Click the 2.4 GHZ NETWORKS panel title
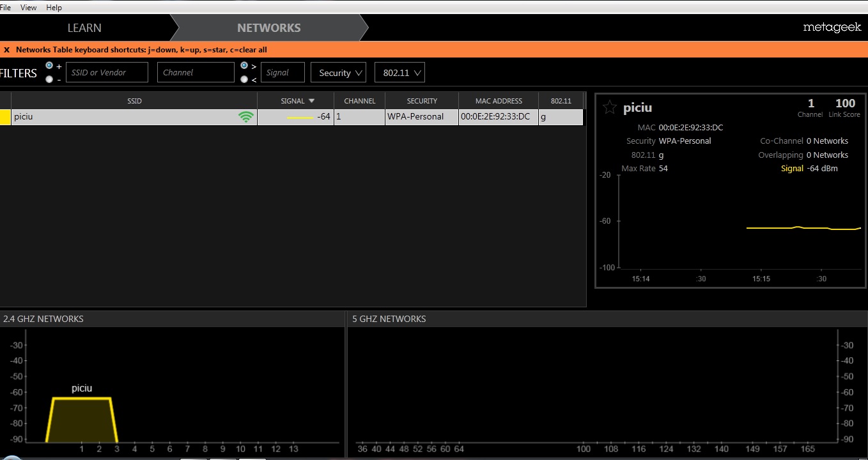The image size is (868, 460). [x=43, y=319]
